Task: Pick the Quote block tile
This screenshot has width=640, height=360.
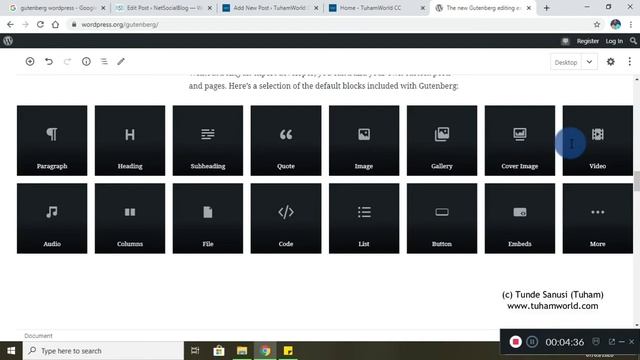Action: [286, 140]
